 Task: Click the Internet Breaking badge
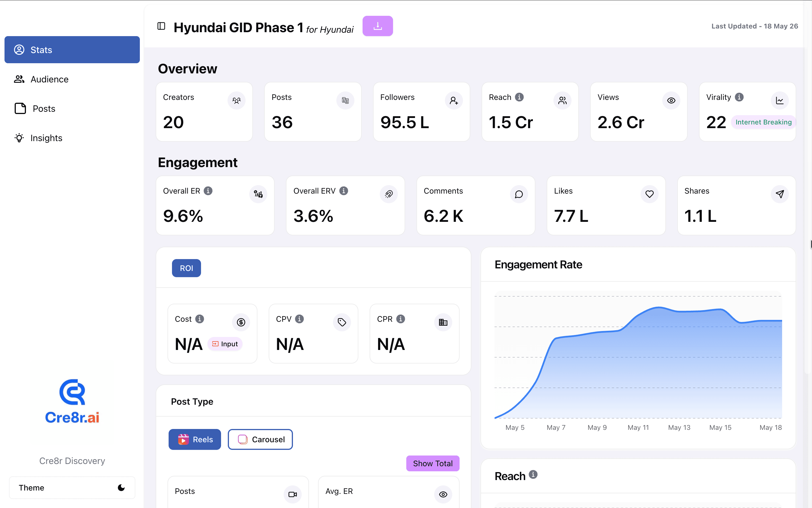(x=763, y=122)
